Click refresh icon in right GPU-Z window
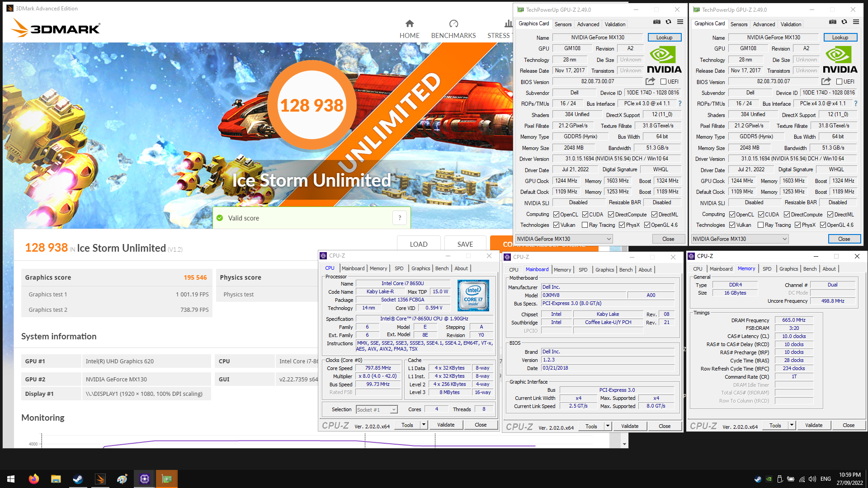 coord(844,22)
